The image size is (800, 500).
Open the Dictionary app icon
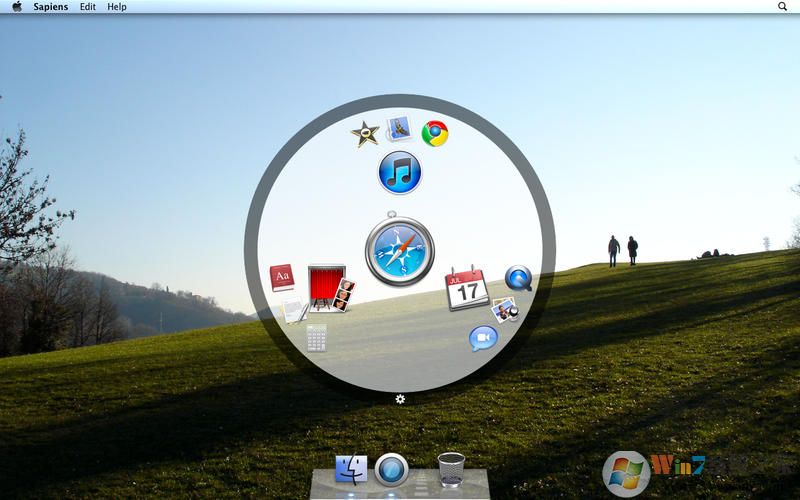click(282, 278)
